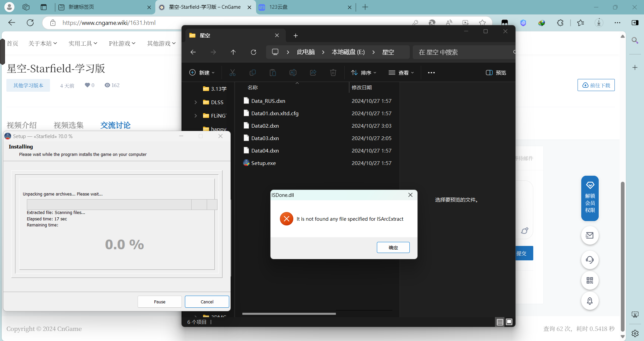This screenshot has width=644, height=341.
Task: Click the horizontal scrollbar in file list
Action: (x=289, y=314)
